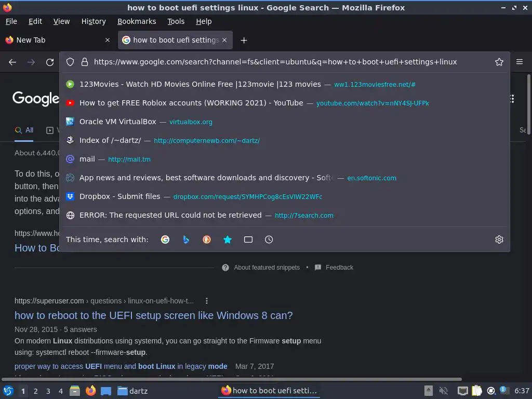This screenshot has height=399, width=532.
Task: Reload the current page
Action: coord(50,62)
